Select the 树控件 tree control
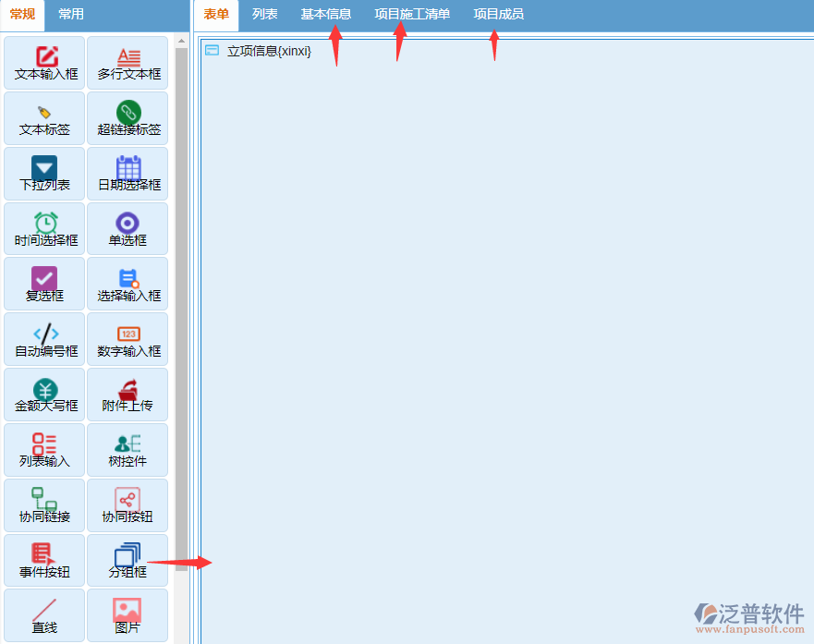The width and height of the screenshot is (814, 644). tap(128, 450)
